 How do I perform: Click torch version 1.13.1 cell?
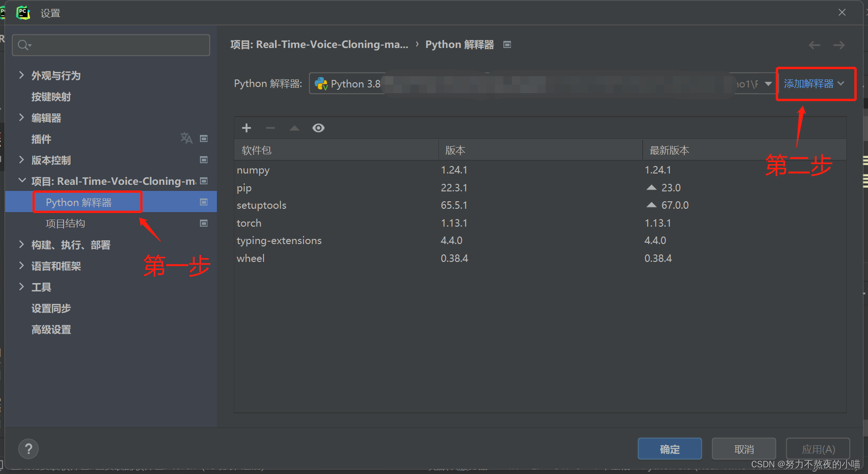pyautogui.click(x=454, y=223)
